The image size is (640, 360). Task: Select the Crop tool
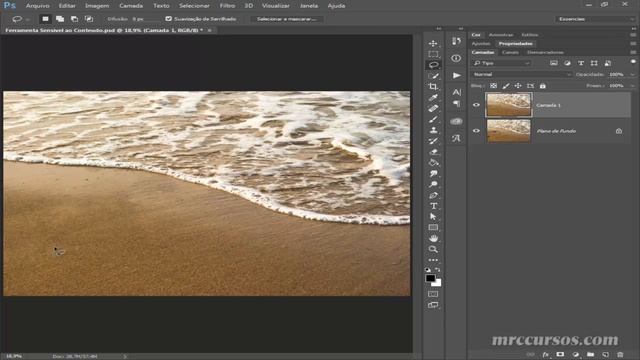click(433, 87)
